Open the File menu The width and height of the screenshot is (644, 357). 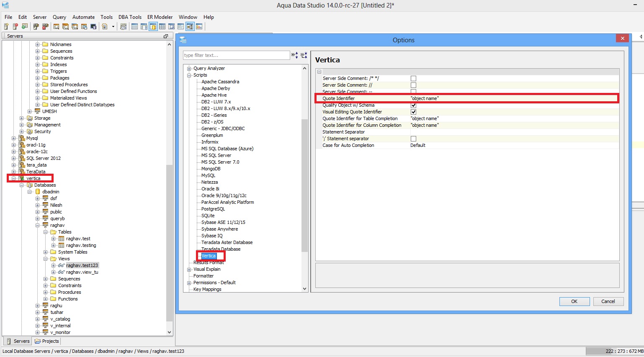[x=8, y=17]
